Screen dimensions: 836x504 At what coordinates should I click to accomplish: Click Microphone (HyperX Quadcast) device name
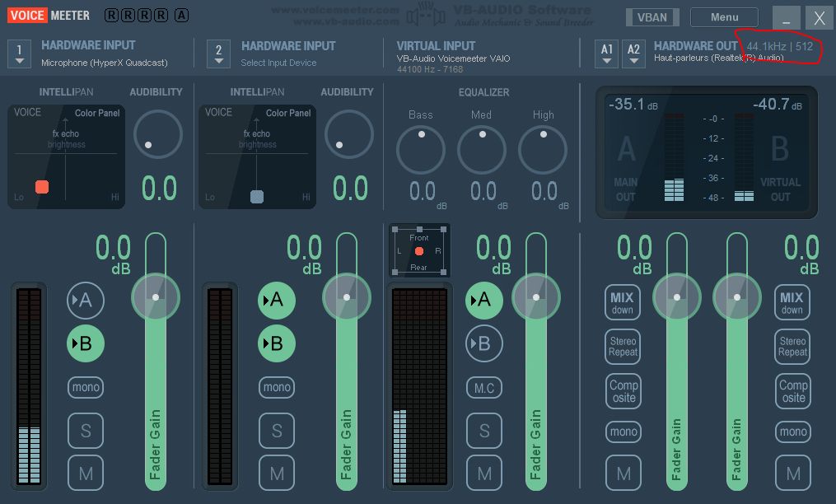[x=105, y=63]
